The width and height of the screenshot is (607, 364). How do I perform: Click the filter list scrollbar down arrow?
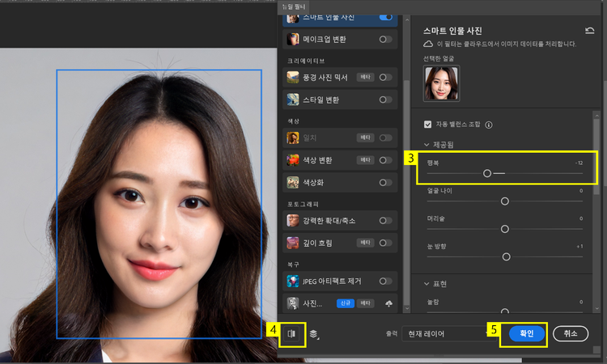pyautogui.click(x=406, y=309)
